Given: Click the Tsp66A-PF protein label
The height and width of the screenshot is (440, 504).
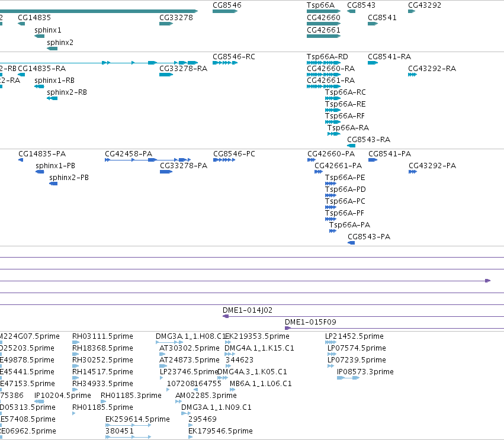Looking at the screenshot, I should [x=344, y=213].
